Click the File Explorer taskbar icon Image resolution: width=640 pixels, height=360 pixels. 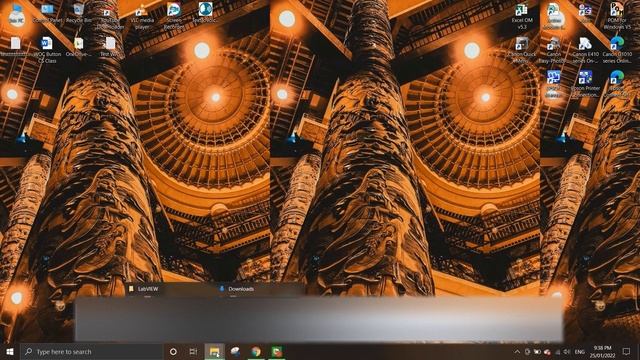pyautogui.click(x=214, y=351)
